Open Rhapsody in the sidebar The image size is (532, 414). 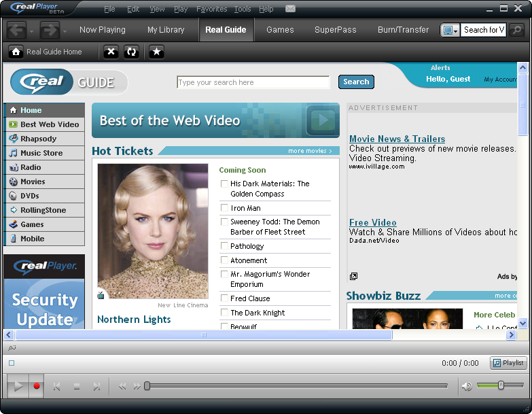click(44, 139)
